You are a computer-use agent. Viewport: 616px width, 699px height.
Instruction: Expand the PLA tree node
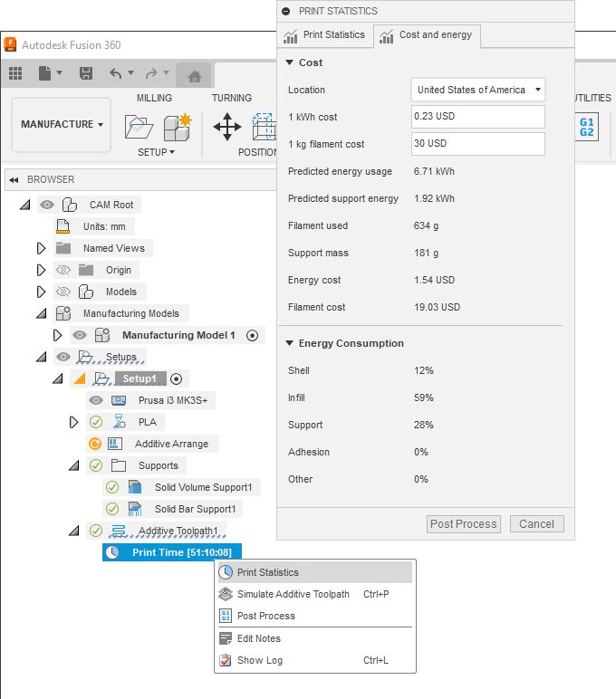tap(74, 422)
